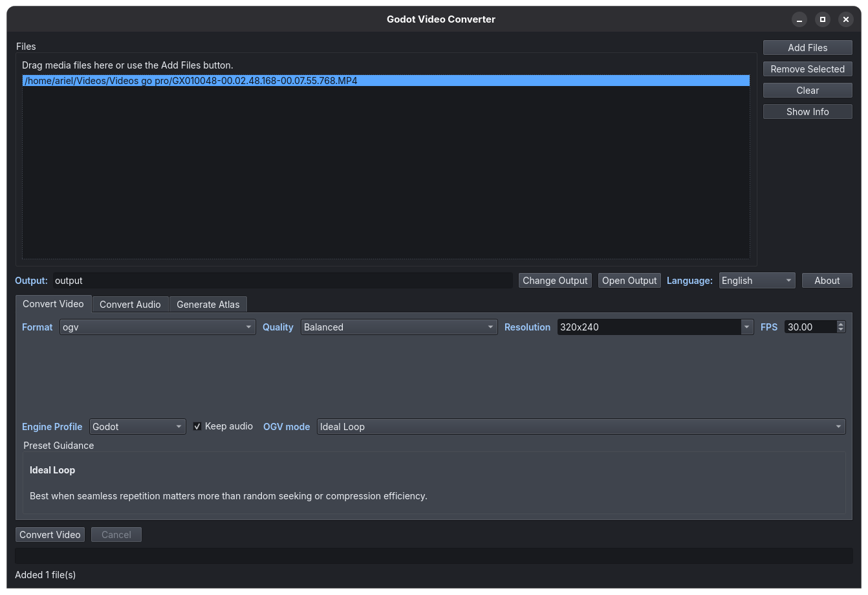Open the Language dropdown set to English

click(757, 281)
